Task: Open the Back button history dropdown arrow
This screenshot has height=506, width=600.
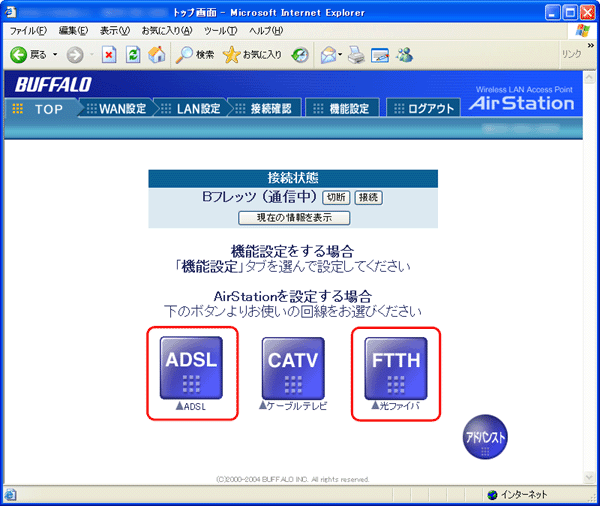Action: (x=55, y=55)
